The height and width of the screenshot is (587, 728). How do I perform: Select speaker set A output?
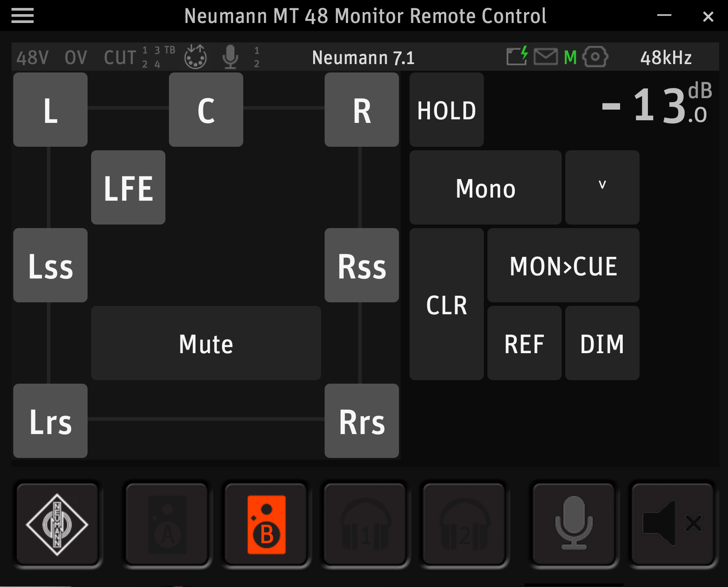pos(167,524)
